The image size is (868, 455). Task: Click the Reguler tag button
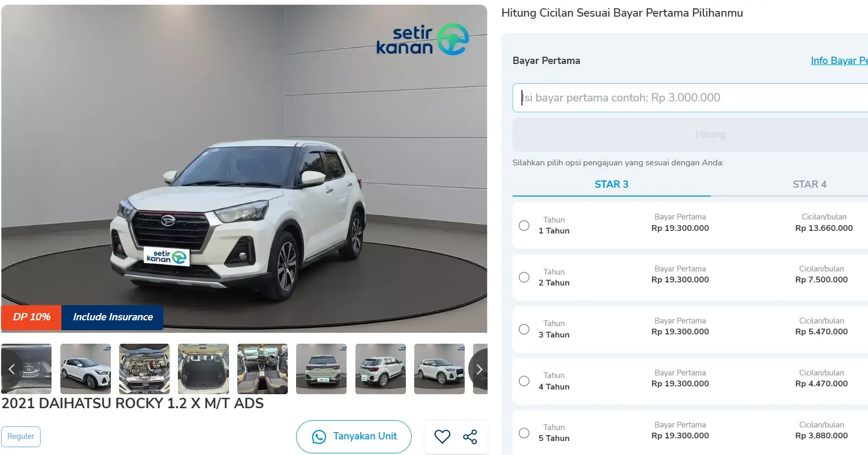coord(21,436)
